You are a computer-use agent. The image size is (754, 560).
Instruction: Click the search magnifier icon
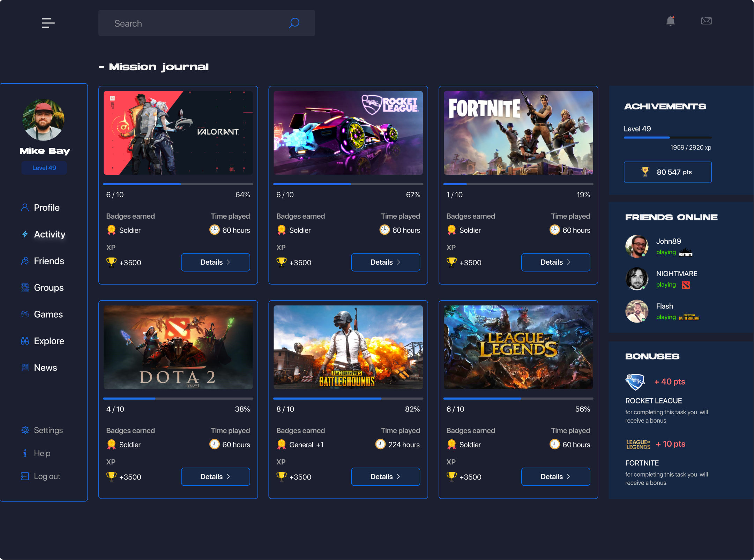point(294,23)
